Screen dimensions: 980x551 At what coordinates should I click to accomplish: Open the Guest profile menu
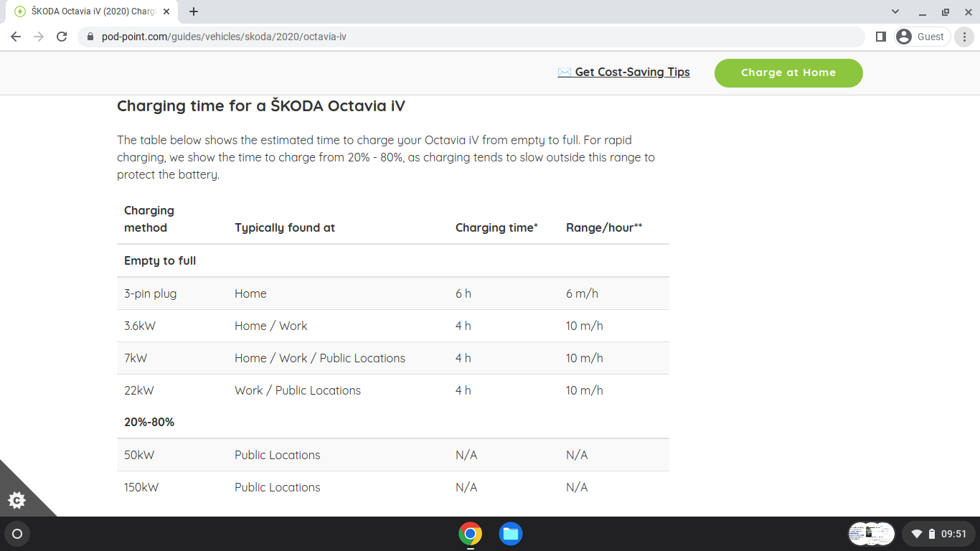click(x=923, y=37)
